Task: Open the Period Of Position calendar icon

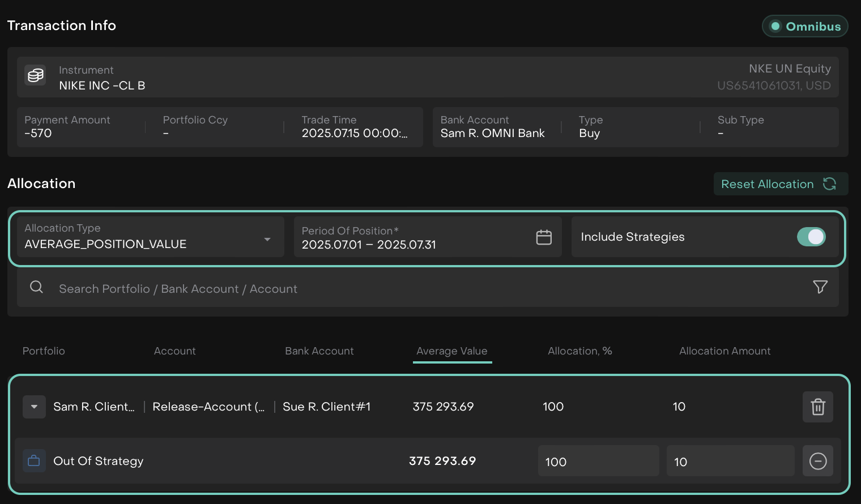Action: click(543, 237)
